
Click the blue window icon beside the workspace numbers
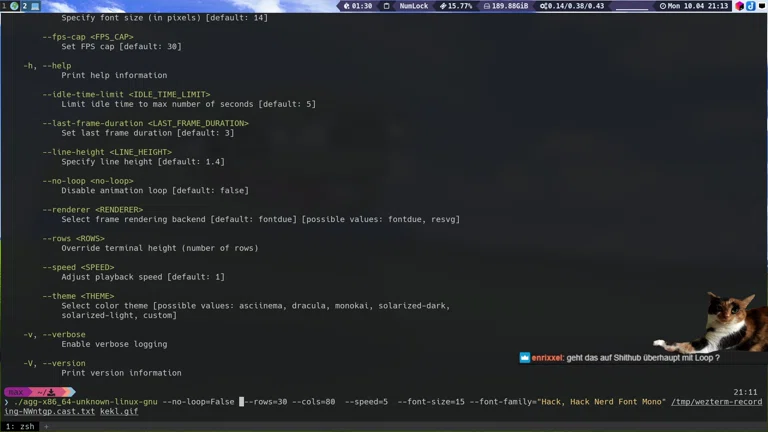pyautogui.click(x=35, y=6)
